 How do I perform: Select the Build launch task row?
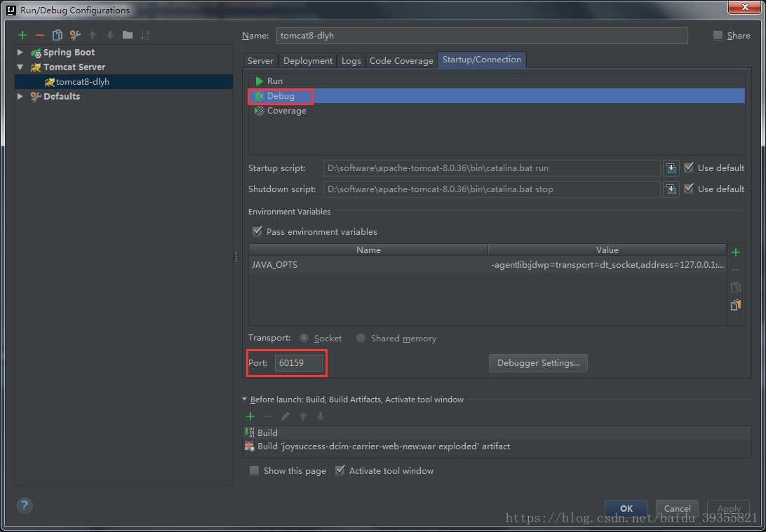point(497,432)
